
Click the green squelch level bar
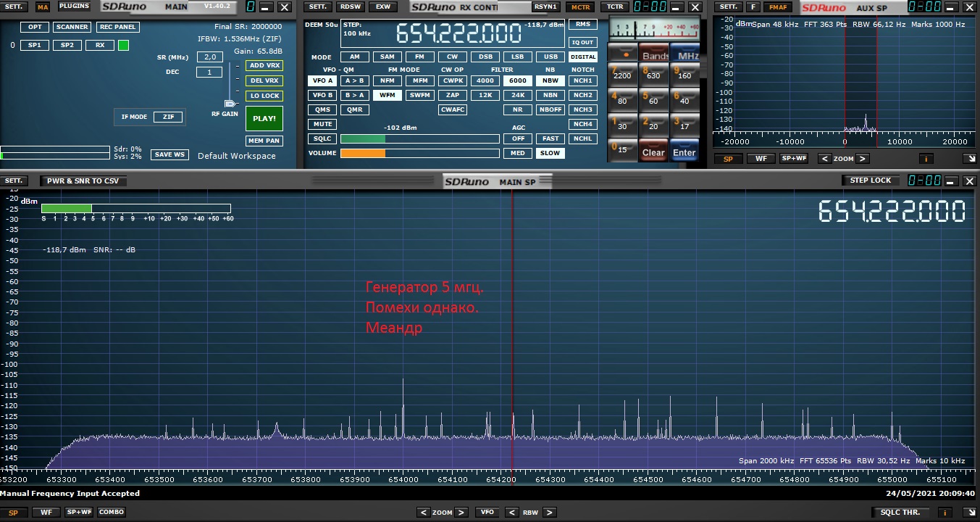point(363,138)
